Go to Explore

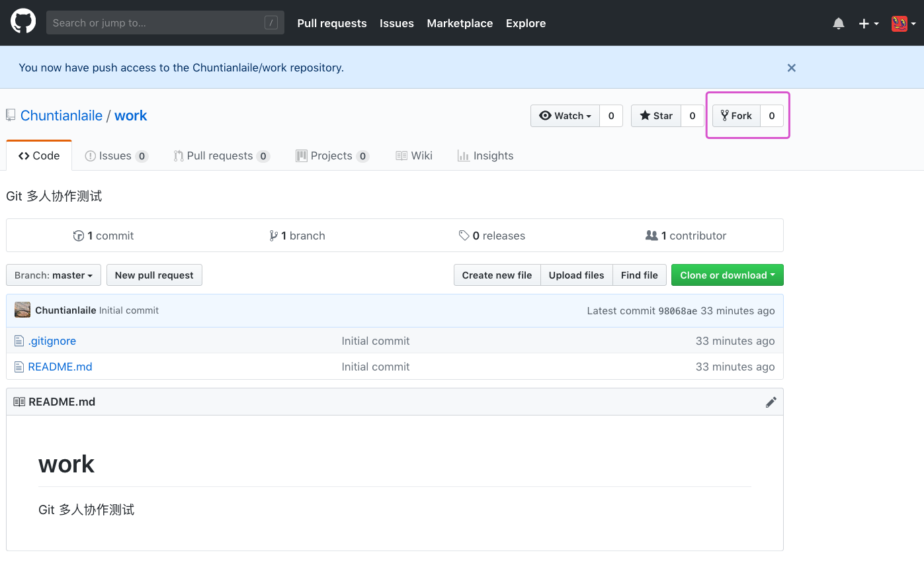point(526,23)
